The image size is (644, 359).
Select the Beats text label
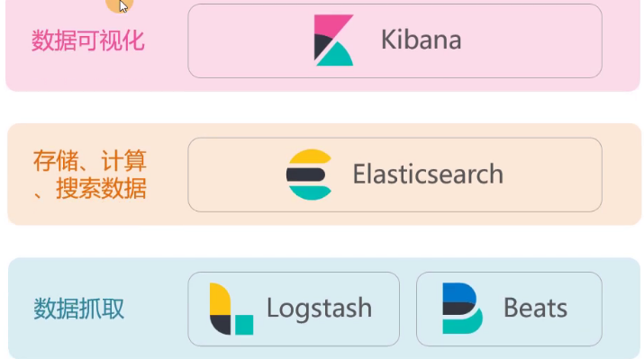point(535,308)
